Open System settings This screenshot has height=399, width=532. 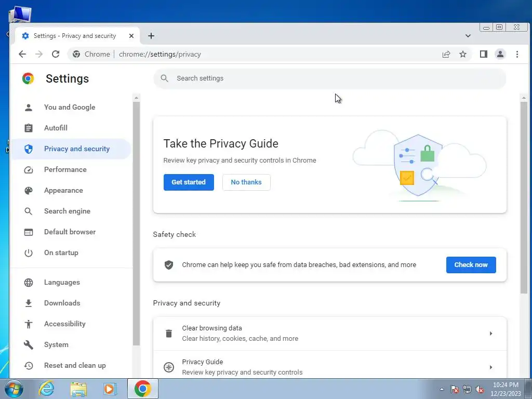[x=71, y=345]
